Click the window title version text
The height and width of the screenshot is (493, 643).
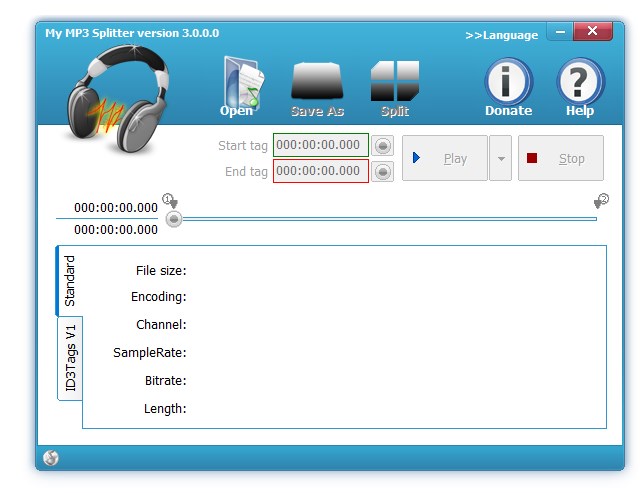(132, 33)
